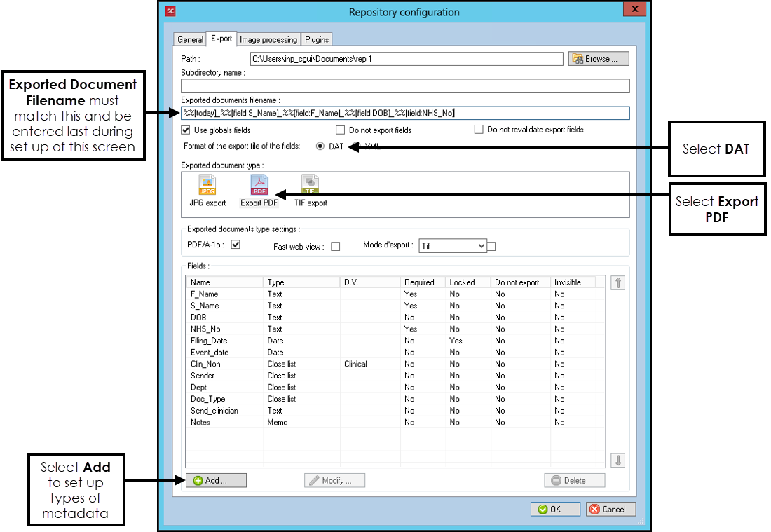The width and height of the screenshot is (771, 532).
Task: Switch to the General tab
Action: (x=190, y=40)
